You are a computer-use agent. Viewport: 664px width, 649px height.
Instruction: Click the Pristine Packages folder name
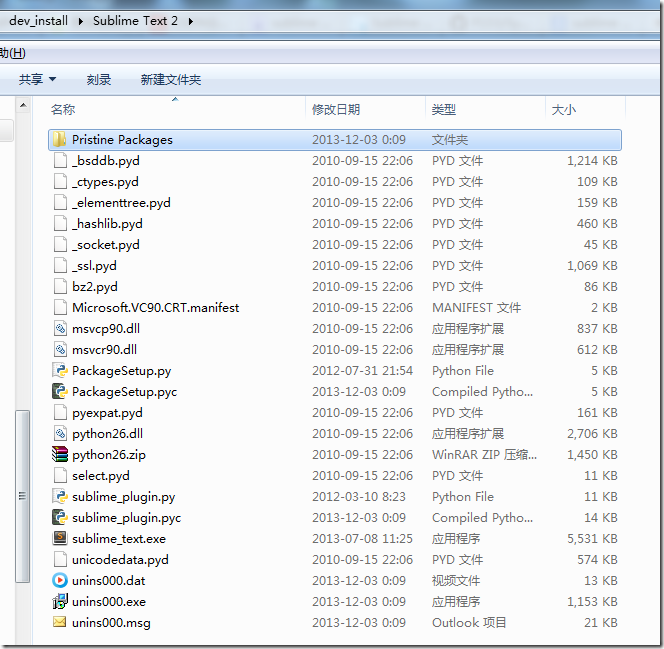(x=122, y=140)
